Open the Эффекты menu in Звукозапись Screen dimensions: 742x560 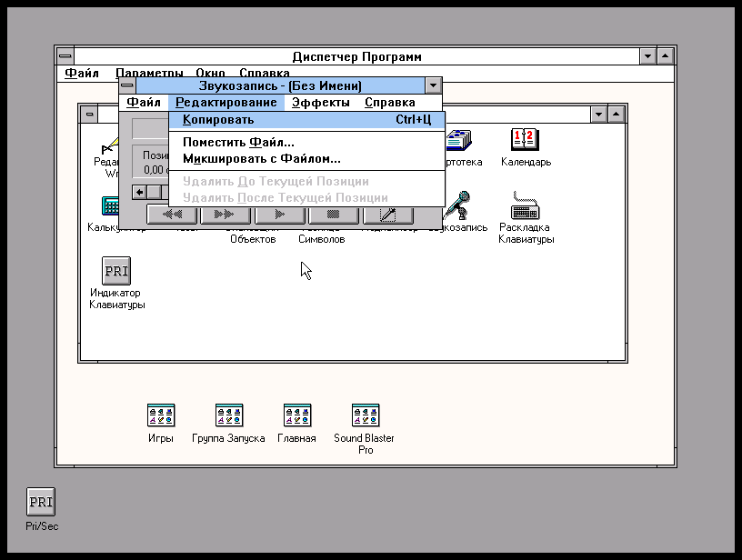tap(320, 103)
